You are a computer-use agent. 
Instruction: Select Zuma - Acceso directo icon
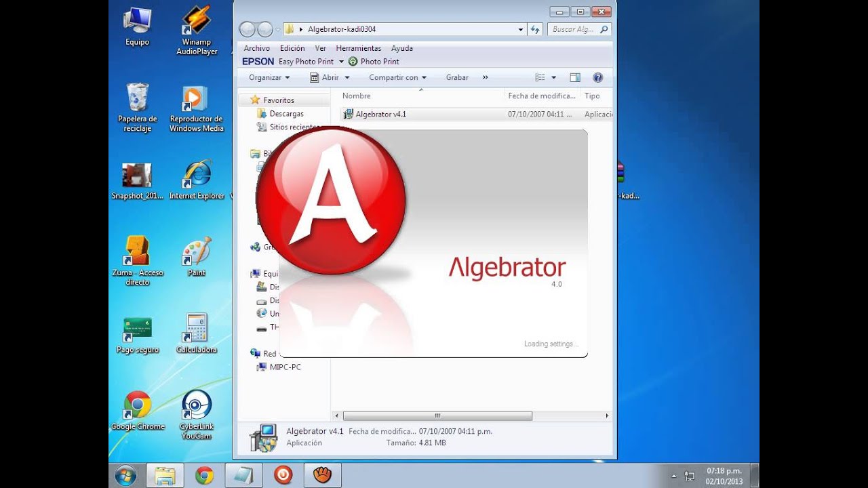(x=137, y=260)
